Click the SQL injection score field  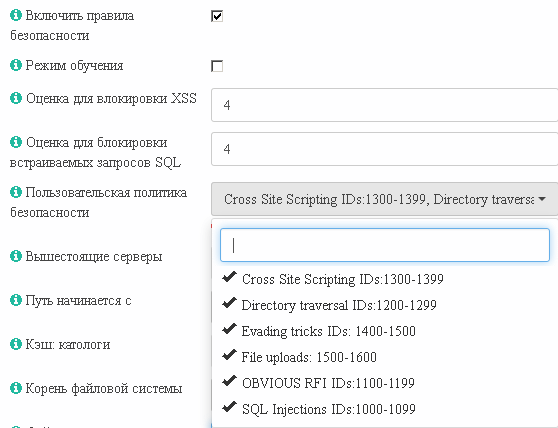[385, 149]
